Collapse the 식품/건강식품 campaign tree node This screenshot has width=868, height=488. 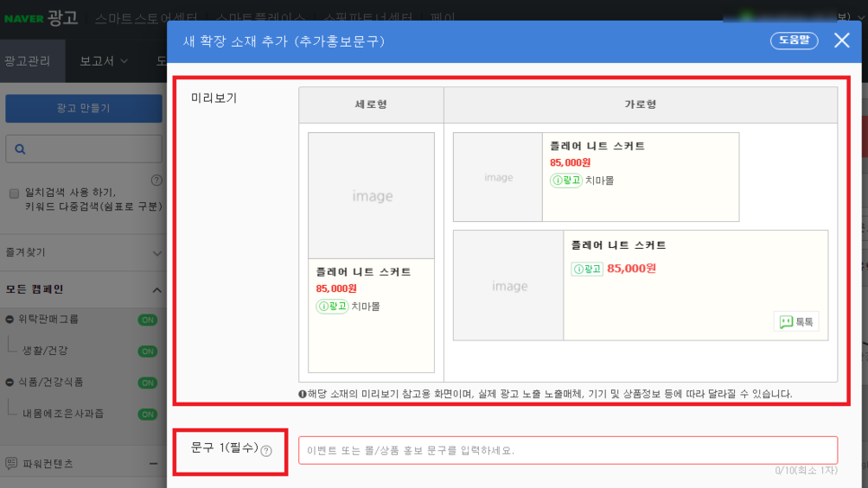pyautogui.click(x=9, y=382)
